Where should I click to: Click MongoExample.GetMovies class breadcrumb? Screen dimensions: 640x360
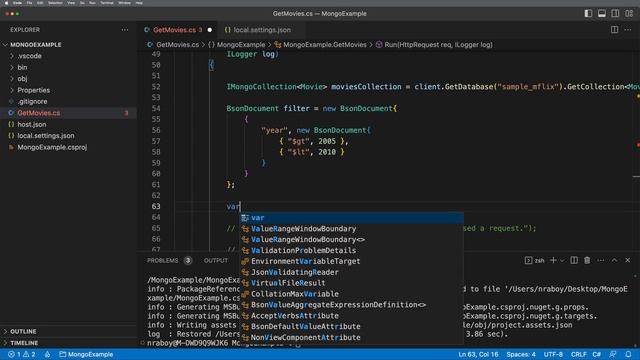tap(324, 45)
